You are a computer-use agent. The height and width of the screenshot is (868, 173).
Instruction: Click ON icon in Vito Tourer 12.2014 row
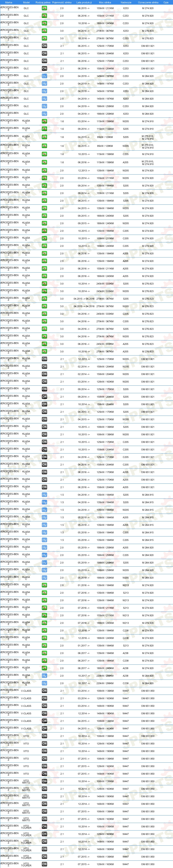tap(44, 849)
